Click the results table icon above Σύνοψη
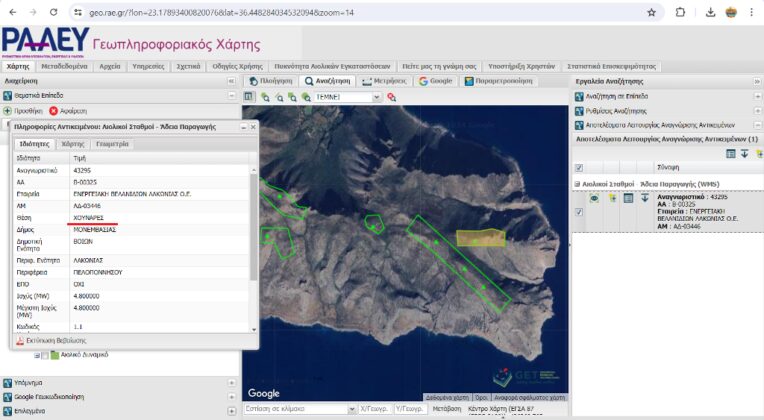The image size is (764, 420). [x=730, y=154]
